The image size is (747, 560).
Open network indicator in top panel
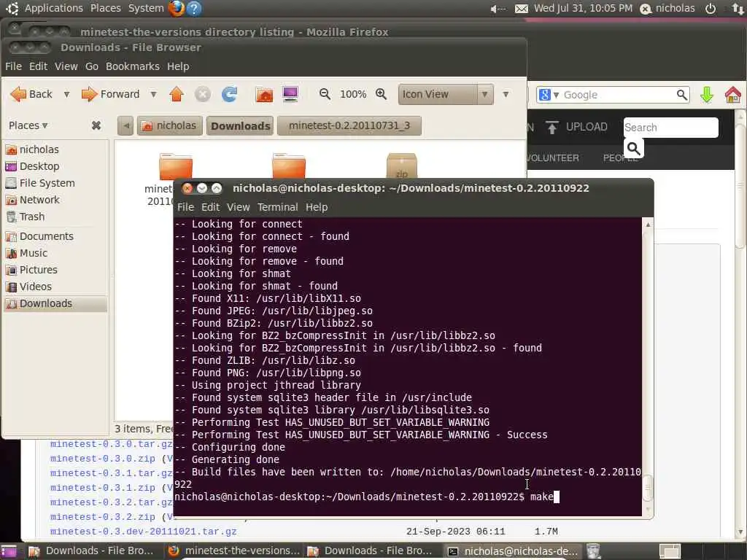point(738,8)
